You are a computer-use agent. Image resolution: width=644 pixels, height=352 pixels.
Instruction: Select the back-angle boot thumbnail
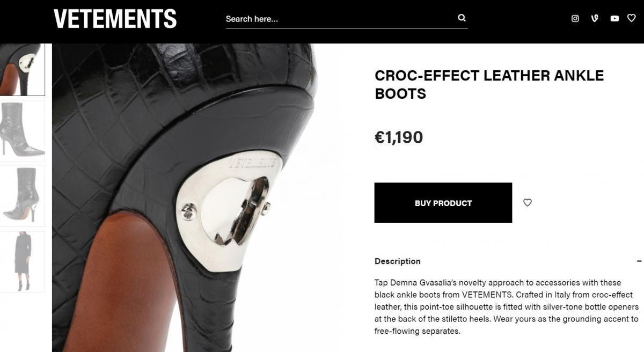(x=22, y=196)
